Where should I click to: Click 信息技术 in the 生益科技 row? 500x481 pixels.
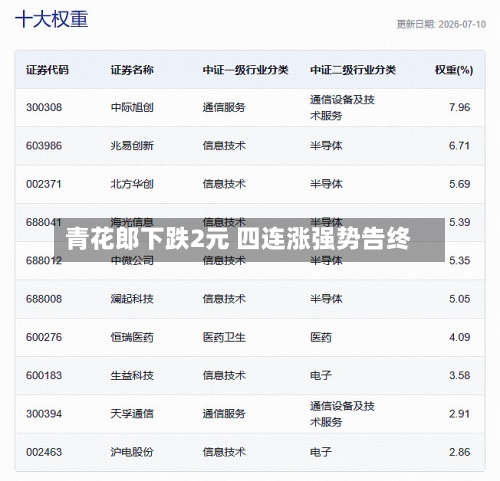click(224, 375)
